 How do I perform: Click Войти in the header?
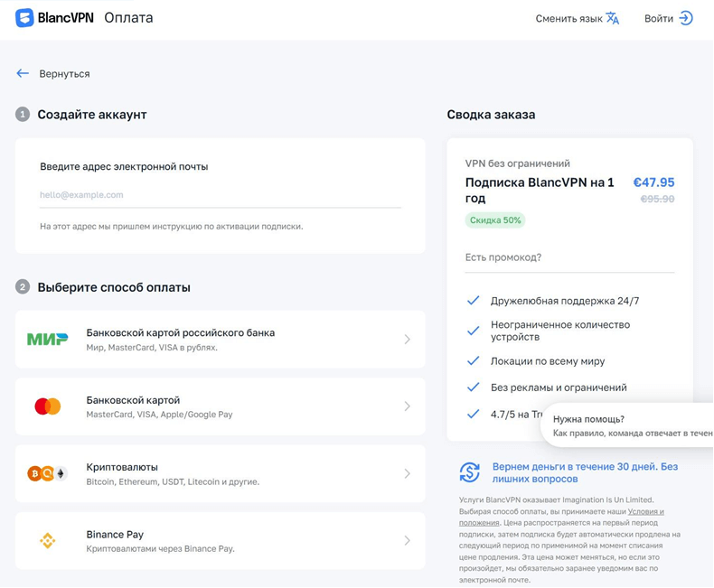pyautogui.click(x=658, y=19)
